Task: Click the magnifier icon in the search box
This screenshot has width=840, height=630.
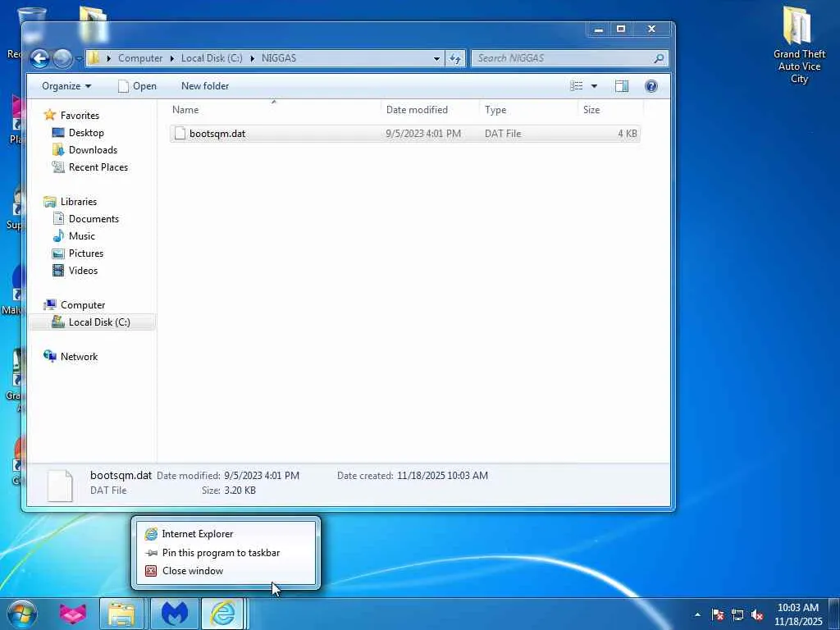Action: (x=659, y=58)
